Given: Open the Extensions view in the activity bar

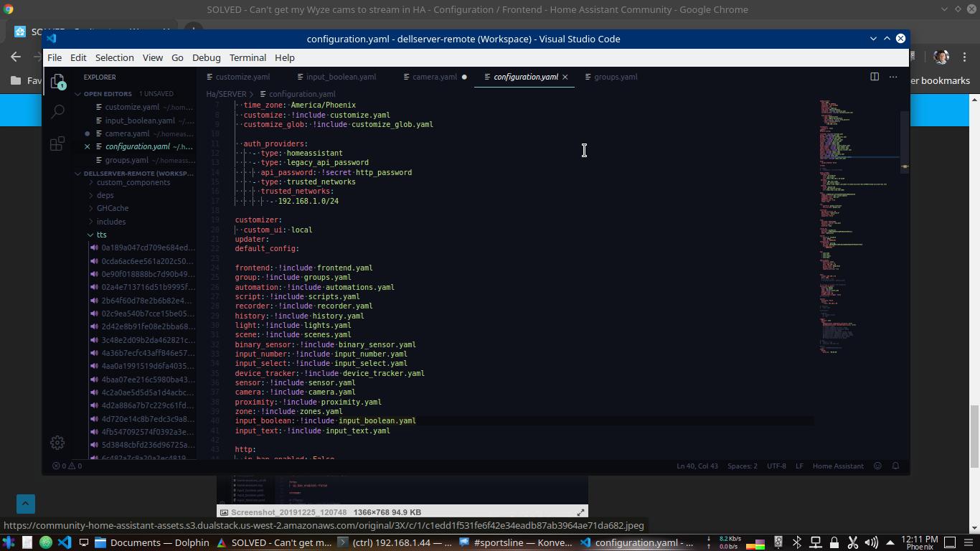Looking at the screenshot, I should [x=58, y=143].
